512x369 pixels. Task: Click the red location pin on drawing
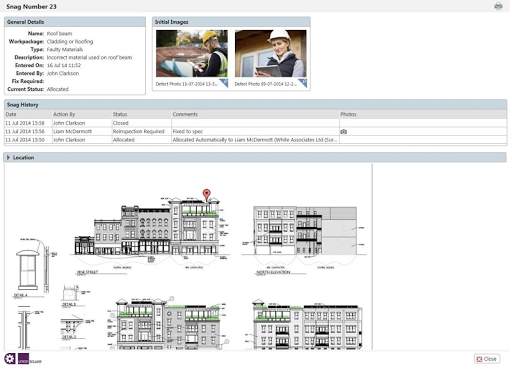(x=207, y=195)
